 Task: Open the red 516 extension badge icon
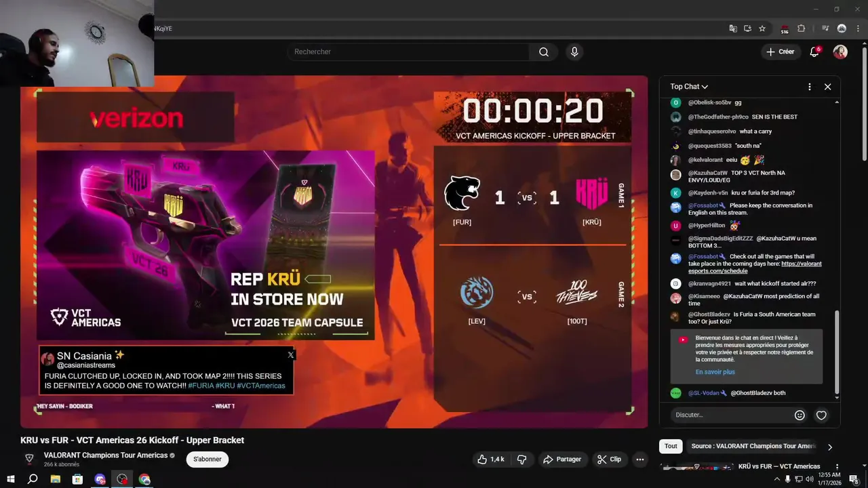785,29
